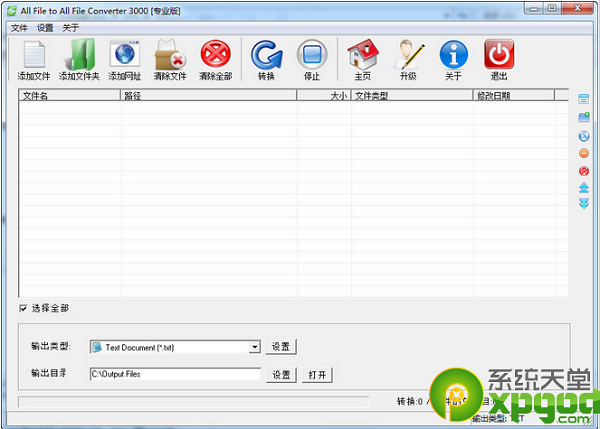
Task: Click the 打开 (Open) output folder button
Action: [317, 375]
